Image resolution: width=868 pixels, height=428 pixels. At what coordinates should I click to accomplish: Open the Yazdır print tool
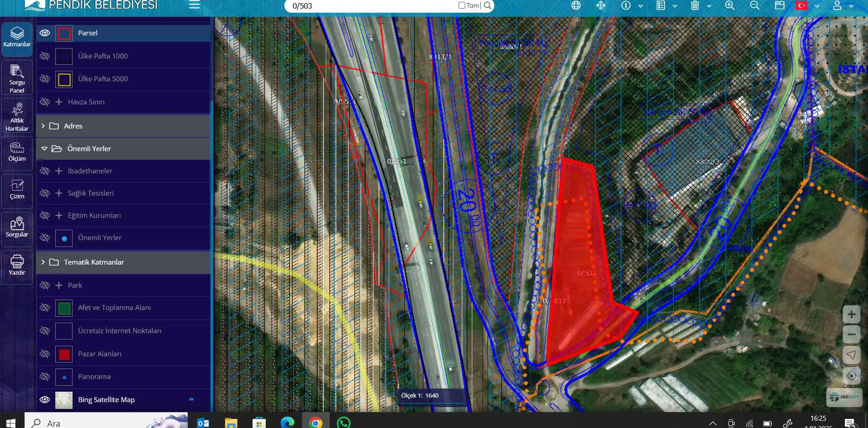click(x=17, y=267)
